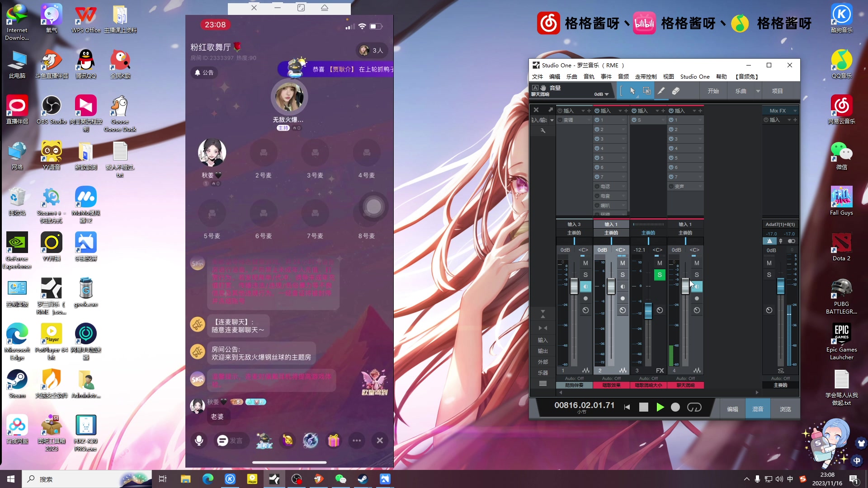
Task: Open the Mix FX dropdown
Action: 781,111
